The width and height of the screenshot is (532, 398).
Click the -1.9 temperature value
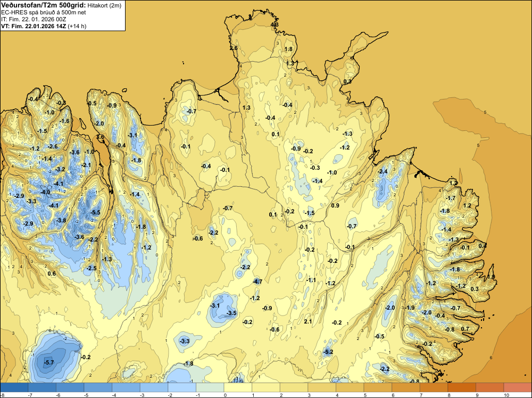coord(410,308)
